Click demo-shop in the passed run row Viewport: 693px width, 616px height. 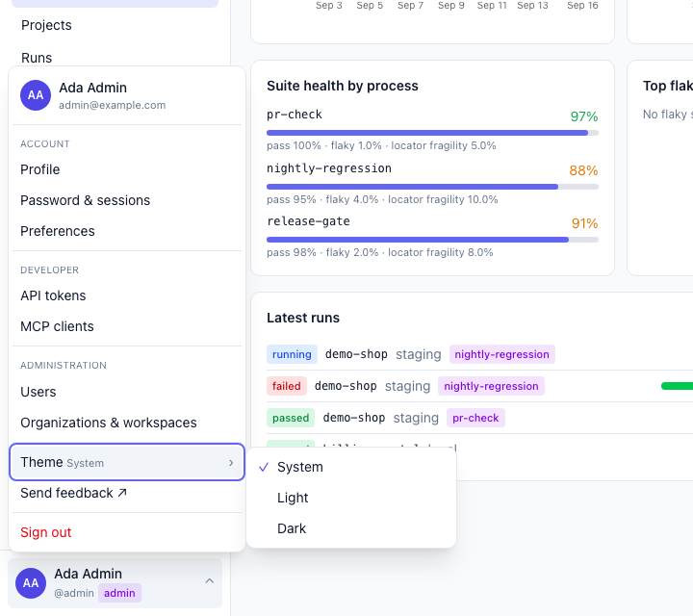click(x=354, y=418)
